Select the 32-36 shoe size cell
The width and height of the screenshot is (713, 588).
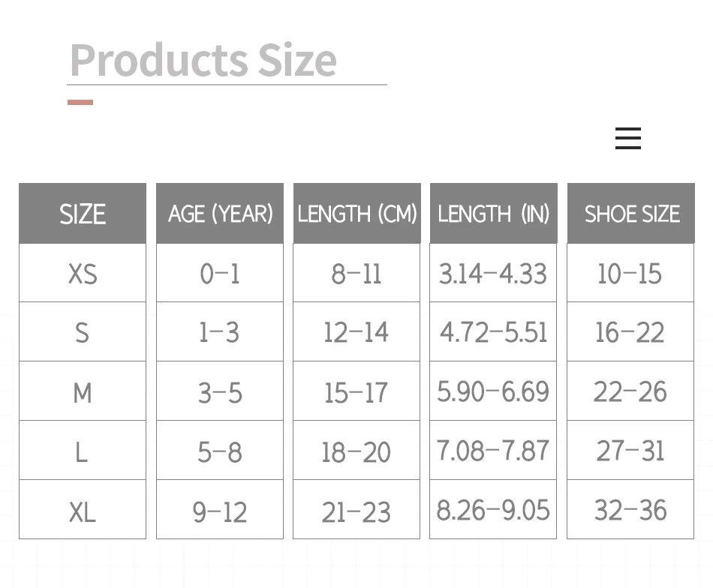click(630, 511)
